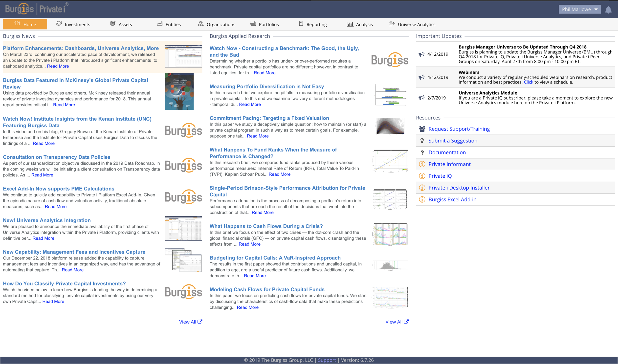
Task: View All Burgiss Applied Research articles
Action: pyautogui.click(x=397, y=322)
